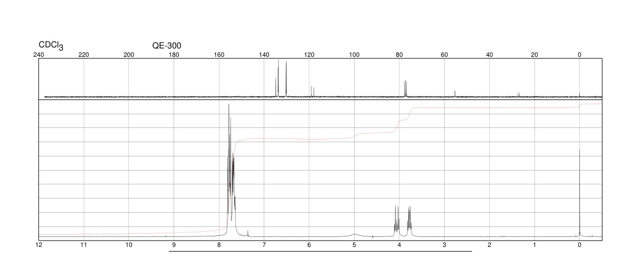Click the small peak near 7.4 ppm
Screen dimensions: 644x278
(248, 233)
